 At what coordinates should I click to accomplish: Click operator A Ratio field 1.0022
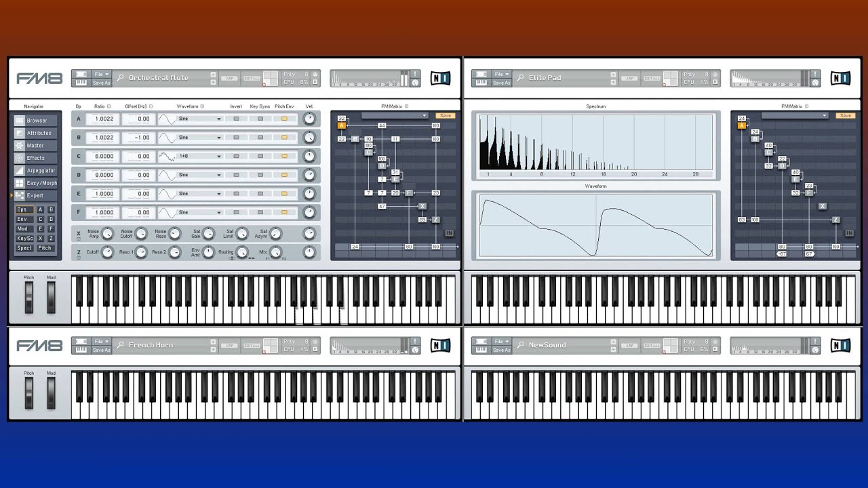[104, 119]
